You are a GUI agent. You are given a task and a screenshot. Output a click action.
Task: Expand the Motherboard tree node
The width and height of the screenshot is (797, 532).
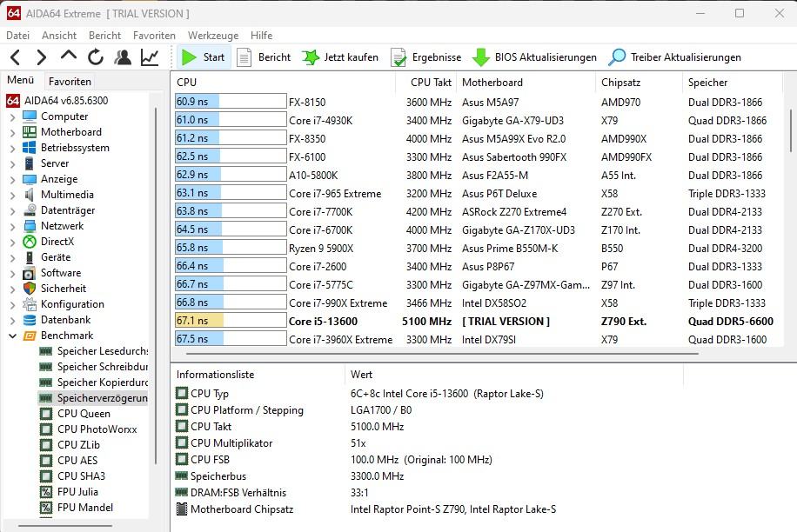13,133
